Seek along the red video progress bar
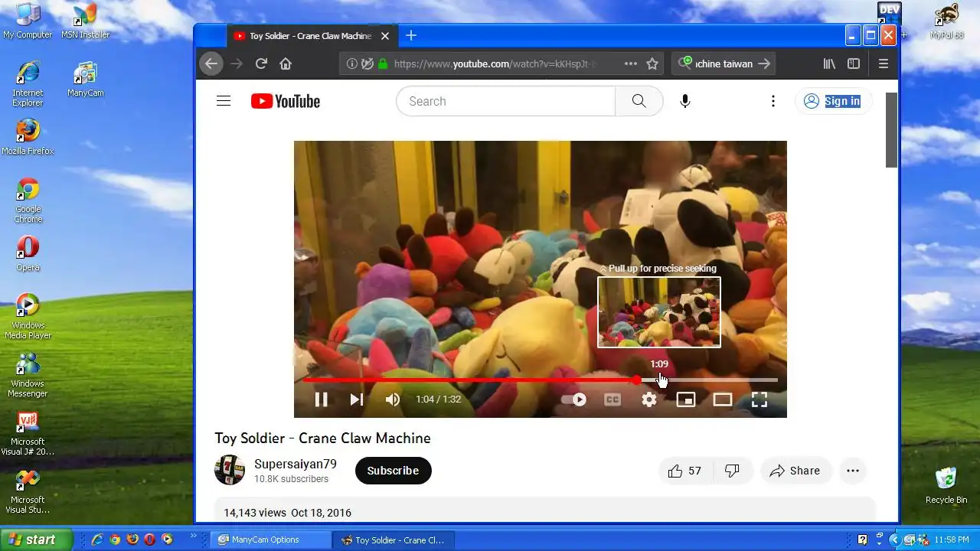This screenshot has width=980, height=551. click(x=541, y=380)
